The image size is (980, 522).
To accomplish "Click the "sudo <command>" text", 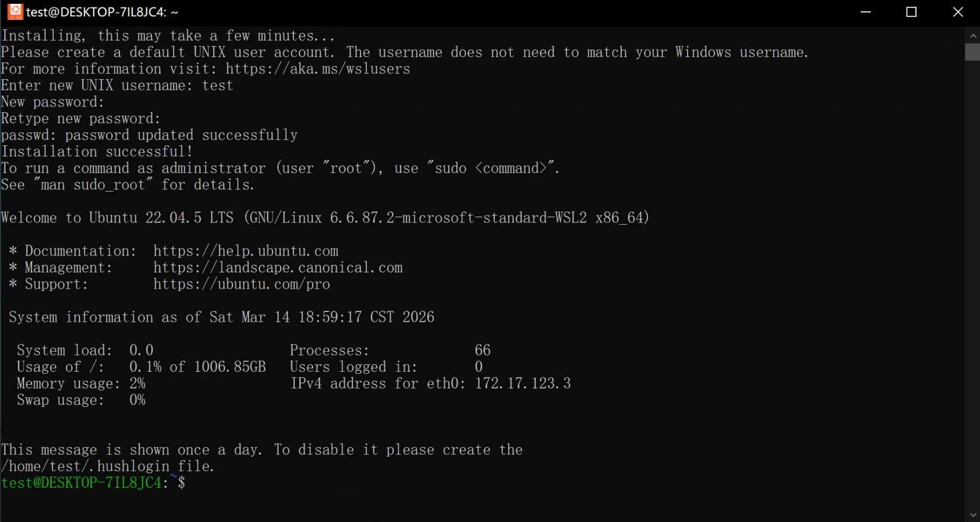I will pyautogui.click(x=491, y=168).
